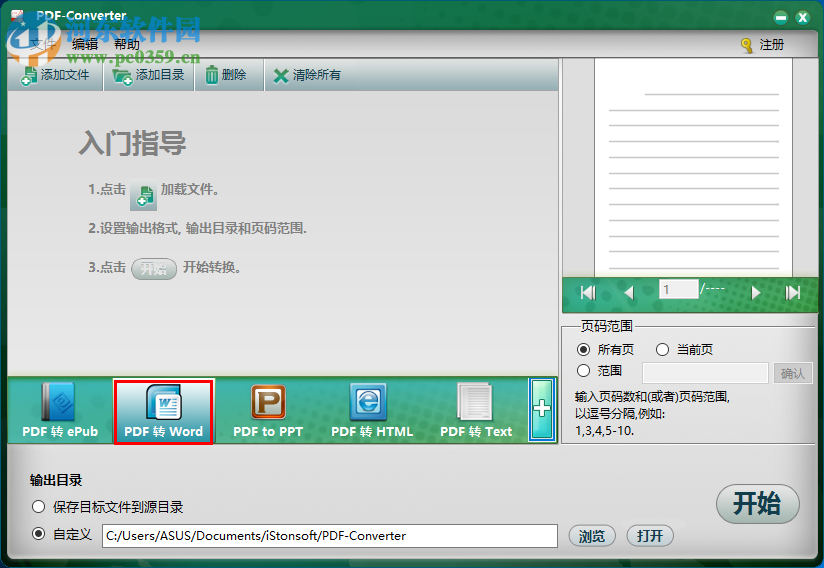824x568 pixels.
Task: Open the 帮助 (Help) menu
Action: pyautogui.click(x=127, y=45)
